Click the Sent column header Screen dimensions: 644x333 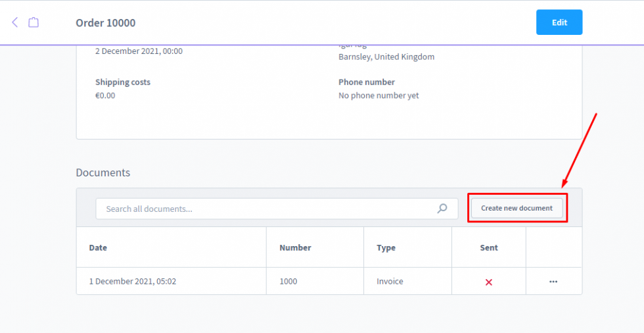(x=489, y=248)
